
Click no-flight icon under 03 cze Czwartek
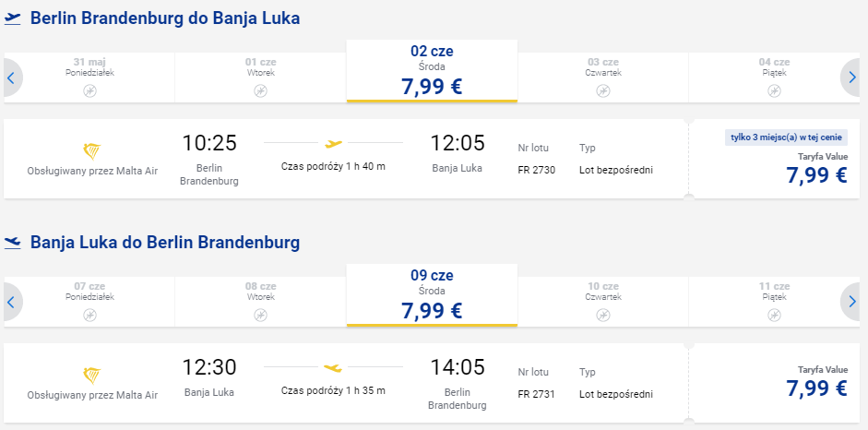[x=603, y=90]
